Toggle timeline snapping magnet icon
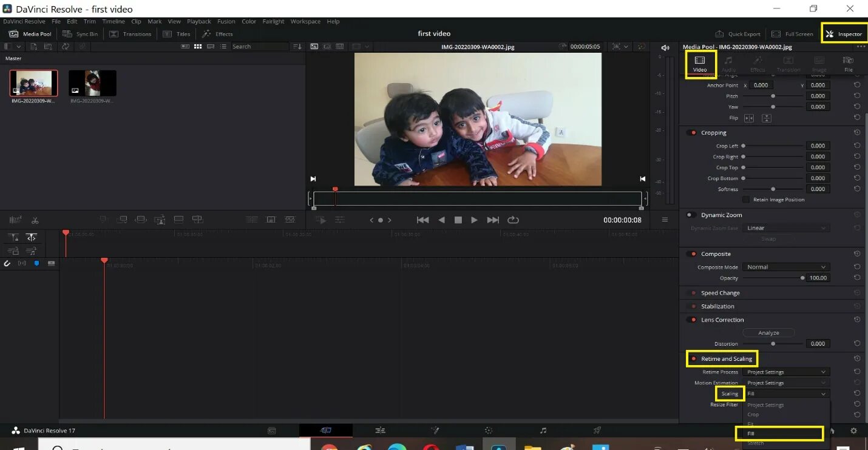Viewport: 868px width, 450px height. (x=7, y=263)
